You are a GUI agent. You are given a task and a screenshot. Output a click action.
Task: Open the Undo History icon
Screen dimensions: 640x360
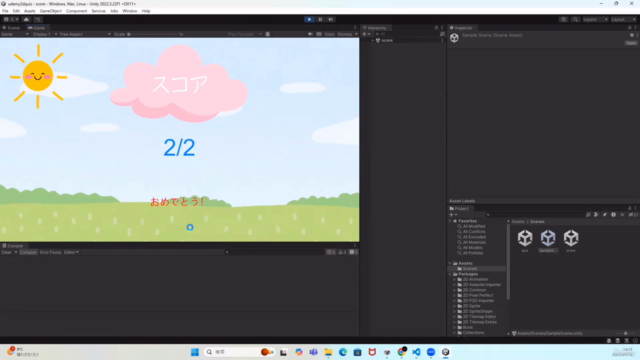(x=564, y=19)
